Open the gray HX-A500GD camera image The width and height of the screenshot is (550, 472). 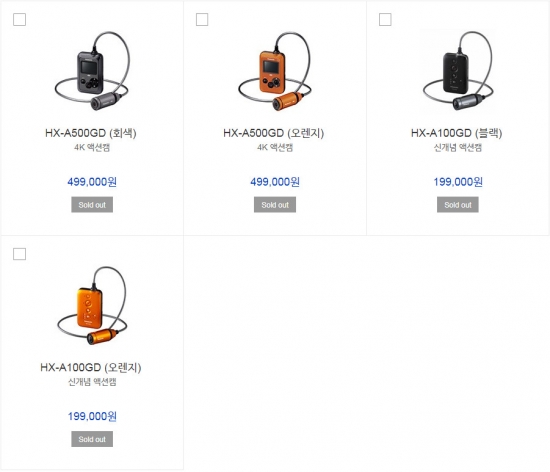[92, 71]
